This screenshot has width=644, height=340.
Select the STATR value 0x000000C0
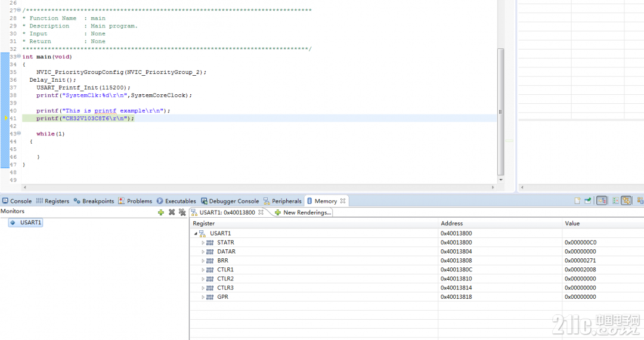[580, 243]
